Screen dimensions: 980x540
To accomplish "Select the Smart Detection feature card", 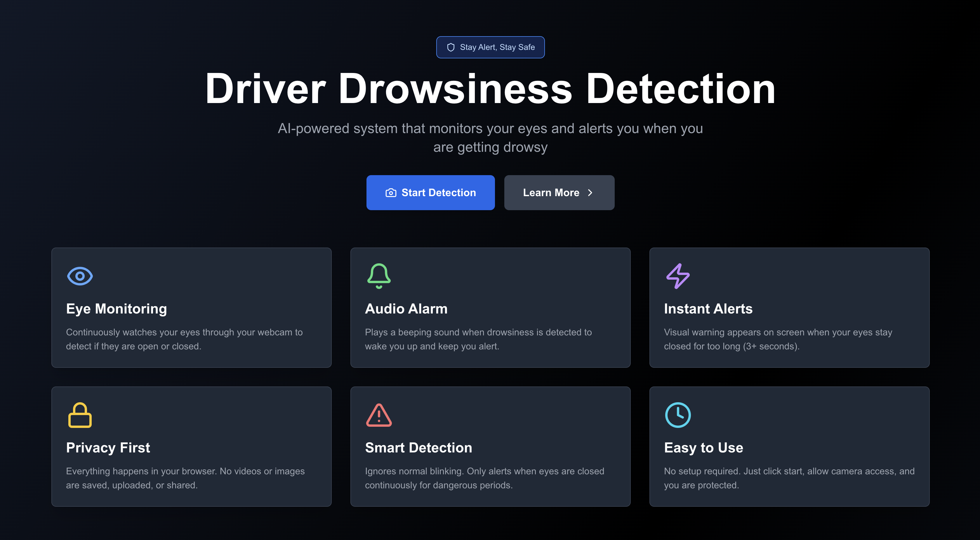I will click(490, 447).
